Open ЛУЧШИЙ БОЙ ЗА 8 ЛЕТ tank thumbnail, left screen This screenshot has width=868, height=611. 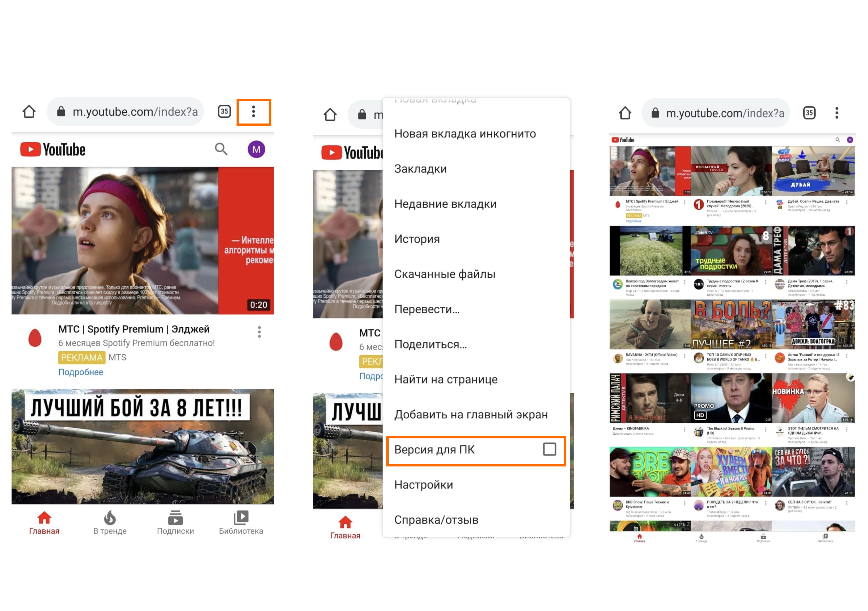(143, 447)
